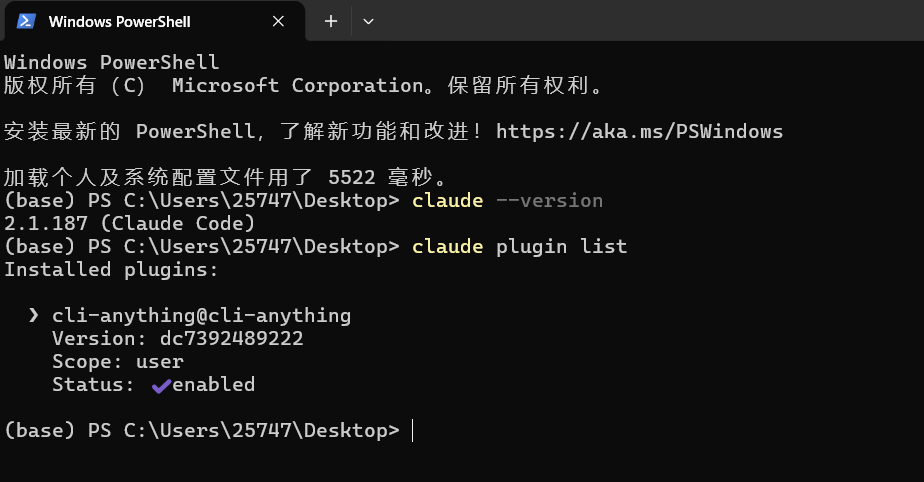Click the claude plugin list command
Viewport: 924px width, 482px height.
click(519, 246)
